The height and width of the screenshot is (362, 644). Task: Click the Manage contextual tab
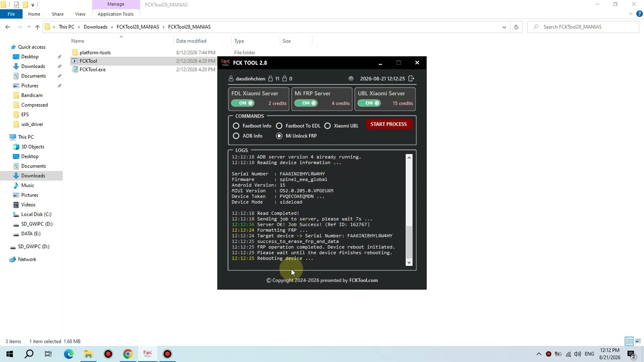(x=116, y=4)
